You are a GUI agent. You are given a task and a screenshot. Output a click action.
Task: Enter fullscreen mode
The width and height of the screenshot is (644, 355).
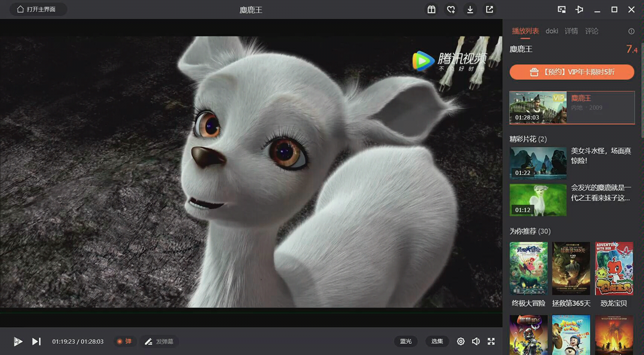point(491,341)
